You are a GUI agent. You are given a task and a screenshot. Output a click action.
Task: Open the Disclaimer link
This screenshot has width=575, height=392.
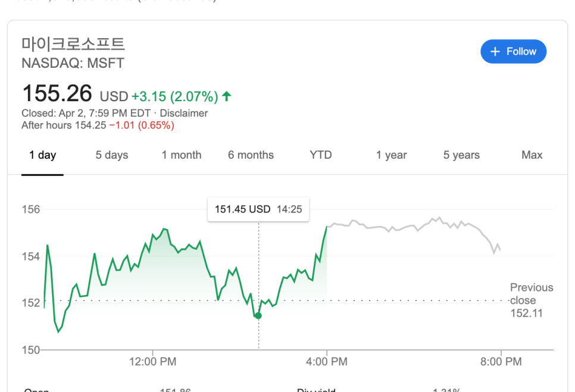[x=184, y=113]
